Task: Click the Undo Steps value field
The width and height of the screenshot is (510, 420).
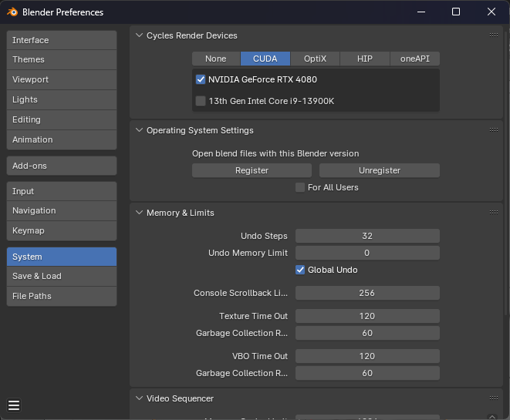Action: 367,236
